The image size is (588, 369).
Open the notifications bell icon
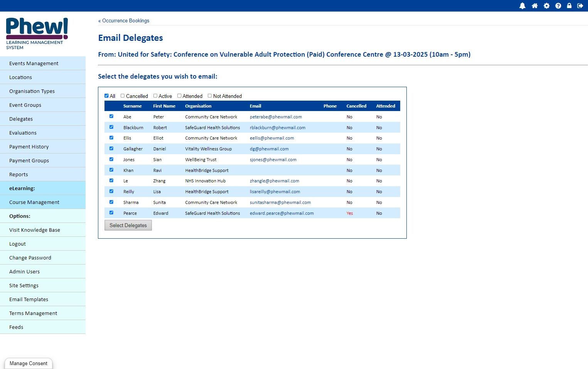coord(522,6)
